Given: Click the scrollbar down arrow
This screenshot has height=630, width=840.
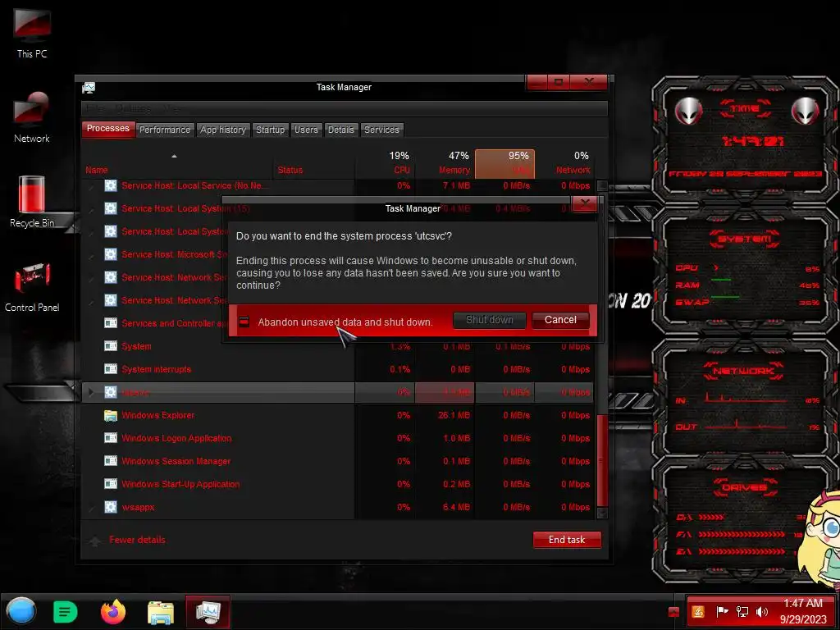Looking at the screenshot, I should pyautogui.click(x=602, y=513).
